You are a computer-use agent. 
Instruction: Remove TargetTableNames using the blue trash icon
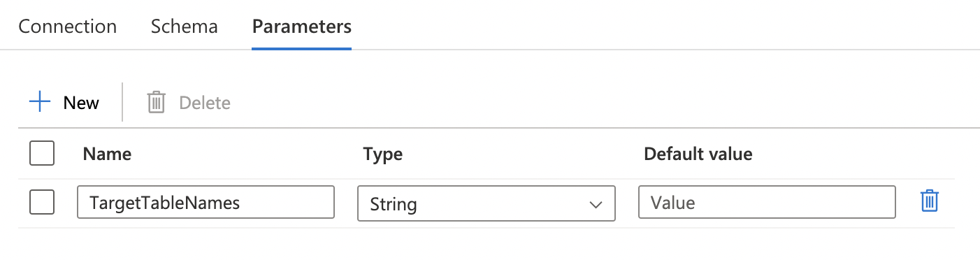coord(929,201)
